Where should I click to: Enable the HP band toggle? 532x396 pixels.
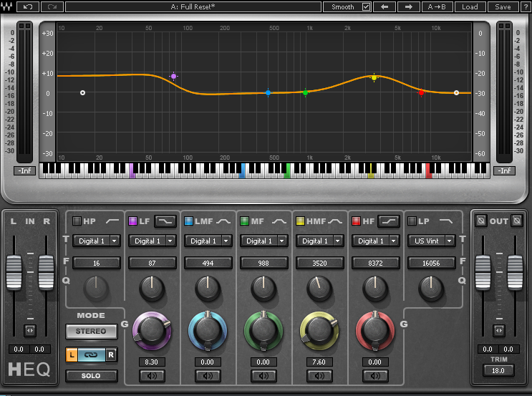[x=77, y=221]
